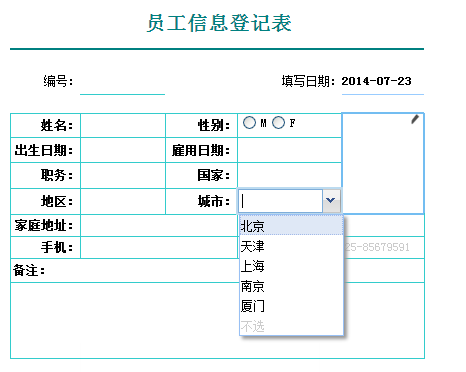Click the 备注: label

pos(29,270)
